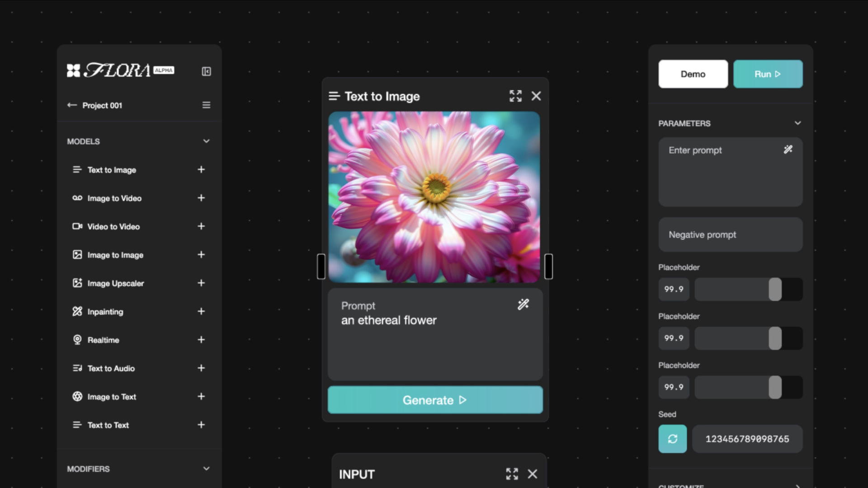Add Realtime model using plus icon

(x=201, y=340)
